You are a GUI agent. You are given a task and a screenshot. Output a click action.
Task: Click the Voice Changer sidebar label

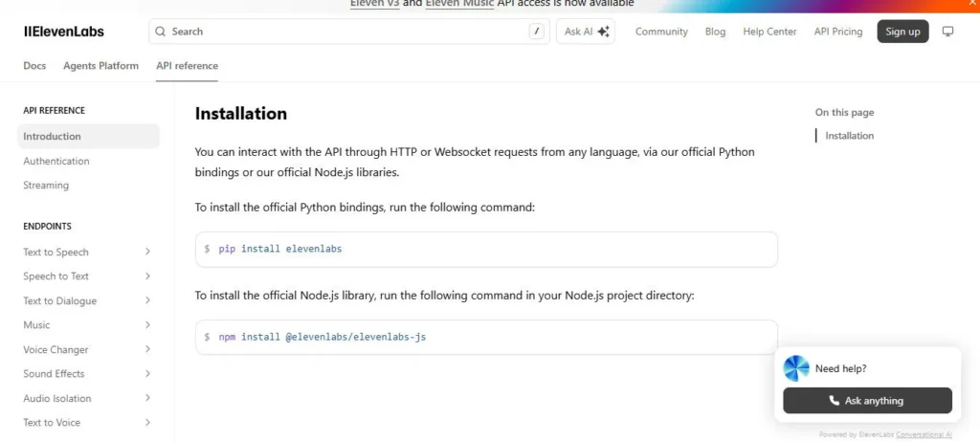click(x=56, y=349)
